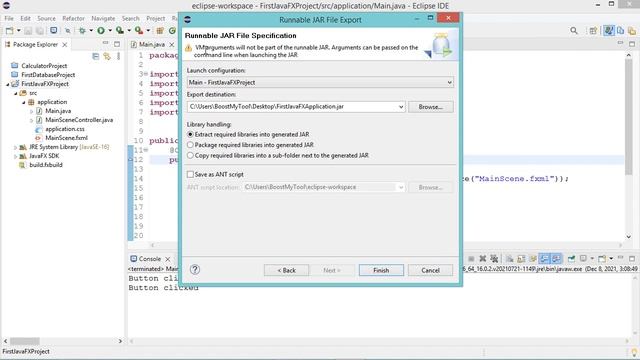
Task: Collapse the application package node
Action: tap(24, 102)
